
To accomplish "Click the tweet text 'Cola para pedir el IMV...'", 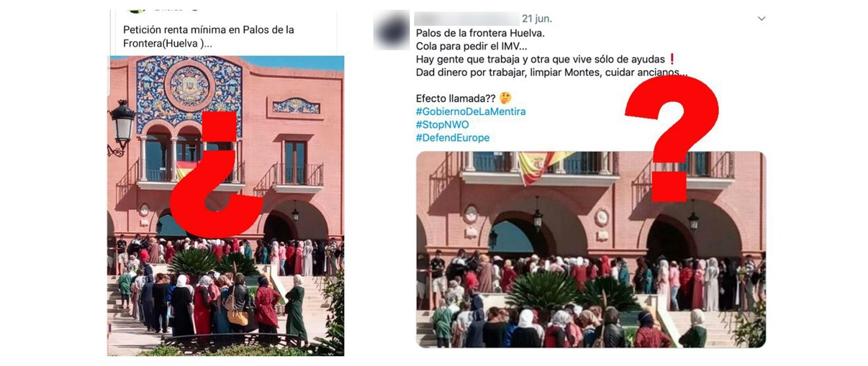I will point(471,46).
